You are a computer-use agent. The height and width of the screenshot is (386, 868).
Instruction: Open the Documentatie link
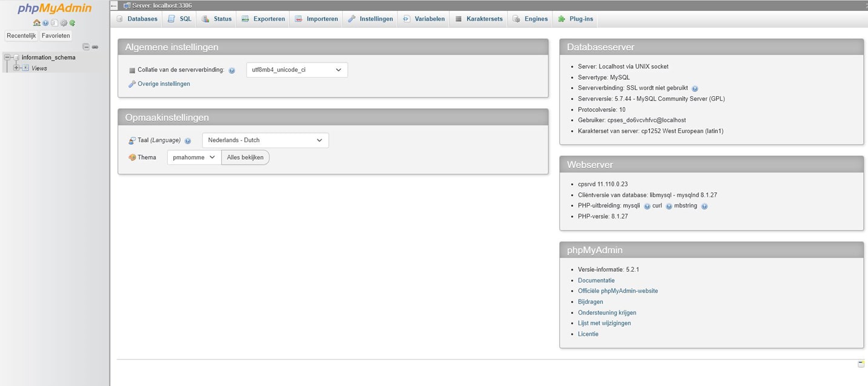coord(596,280)
